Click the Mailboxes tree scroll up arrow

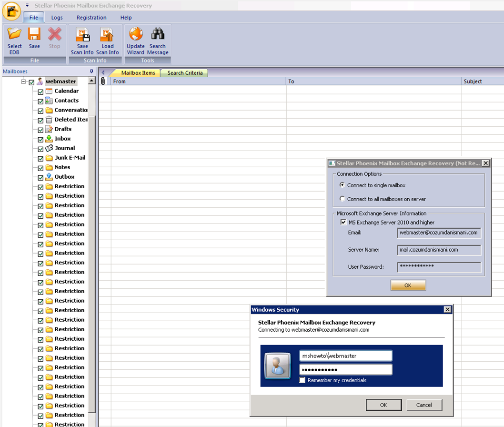[x=92, y=81]
